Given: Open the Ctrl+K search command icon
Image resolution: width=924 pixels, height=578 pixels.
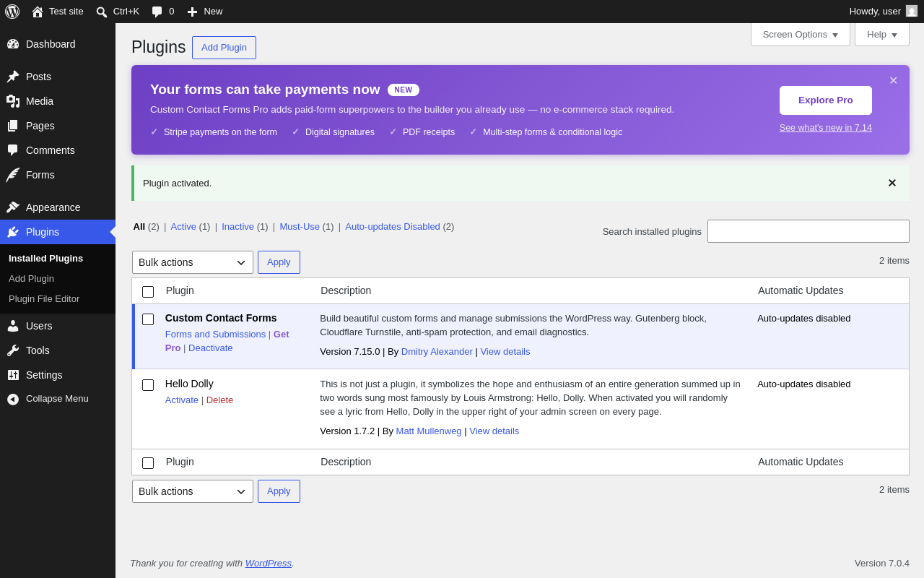Looking at the screenshot, I should [102, 12].
